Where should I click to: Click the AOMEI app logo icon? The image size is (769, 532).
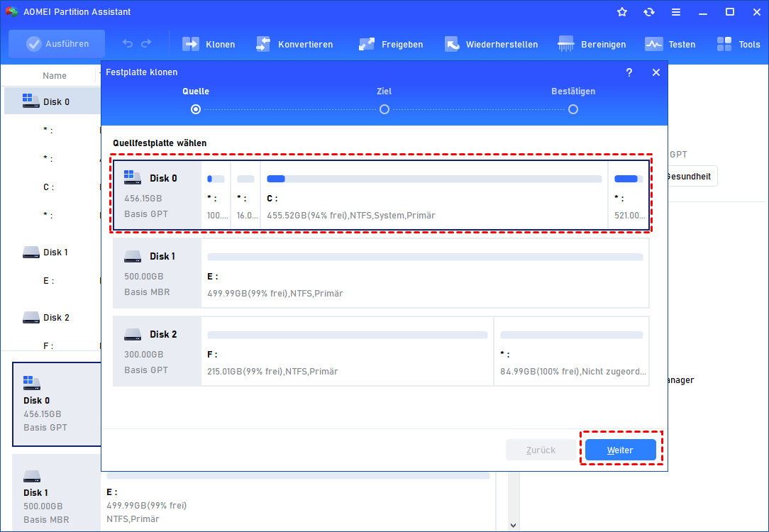(x=12, y=12)
